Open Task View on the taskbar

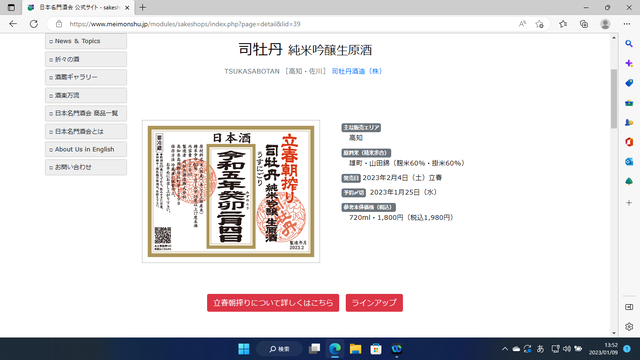314,349
